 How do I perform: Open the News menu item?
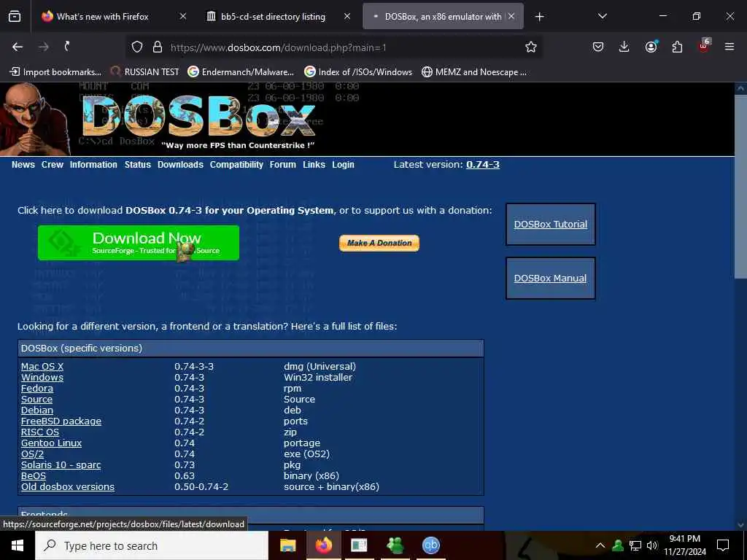pos(23,164)
